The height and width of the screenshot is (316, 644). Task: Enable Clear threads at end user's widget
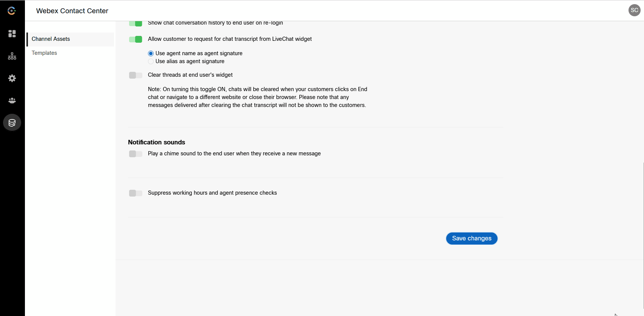(x=136, y=75)
